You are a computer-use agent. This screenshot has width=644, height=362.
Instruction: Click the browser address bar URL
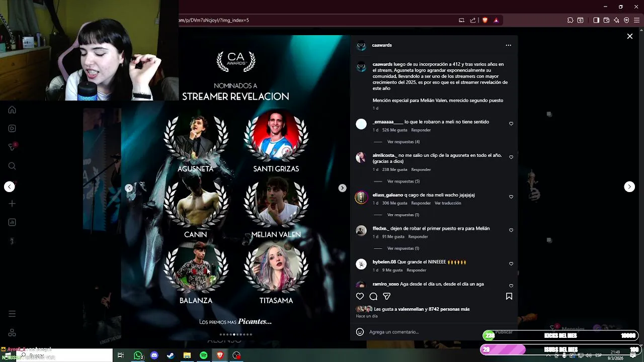(214, 20)
